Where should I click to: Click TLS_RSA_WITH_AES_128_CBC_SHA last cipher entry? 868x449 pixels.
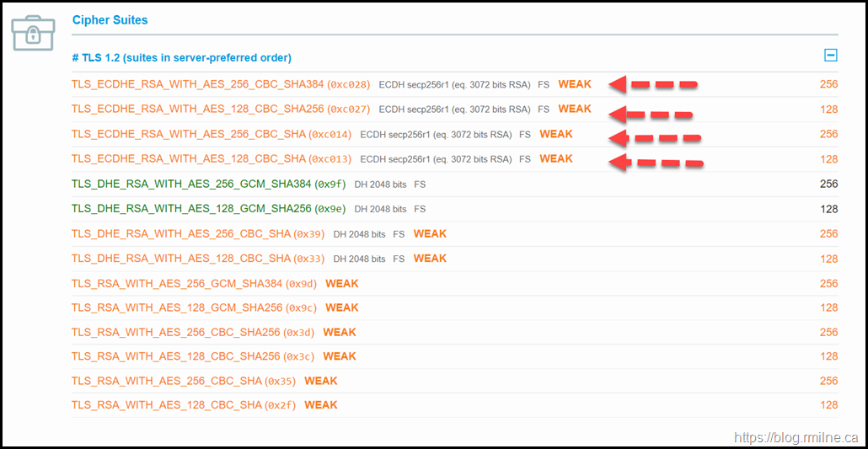pyautogui.click(x=167, y=405)
